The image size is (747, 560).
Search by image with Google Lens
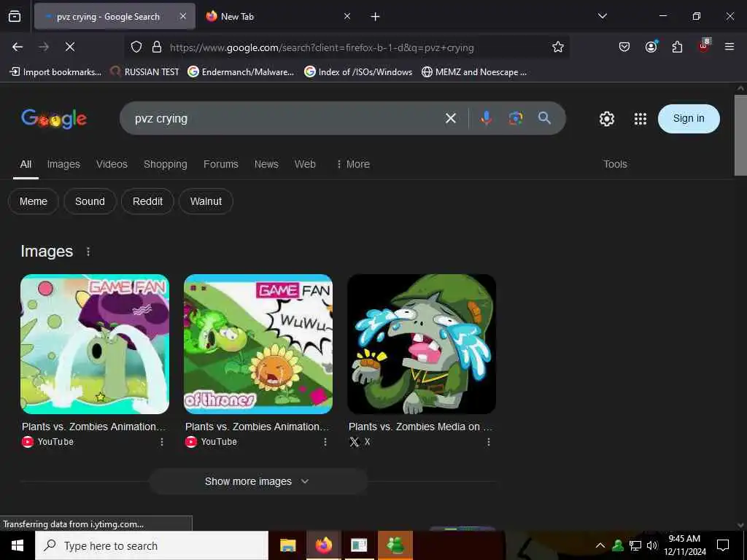point(516,119)
